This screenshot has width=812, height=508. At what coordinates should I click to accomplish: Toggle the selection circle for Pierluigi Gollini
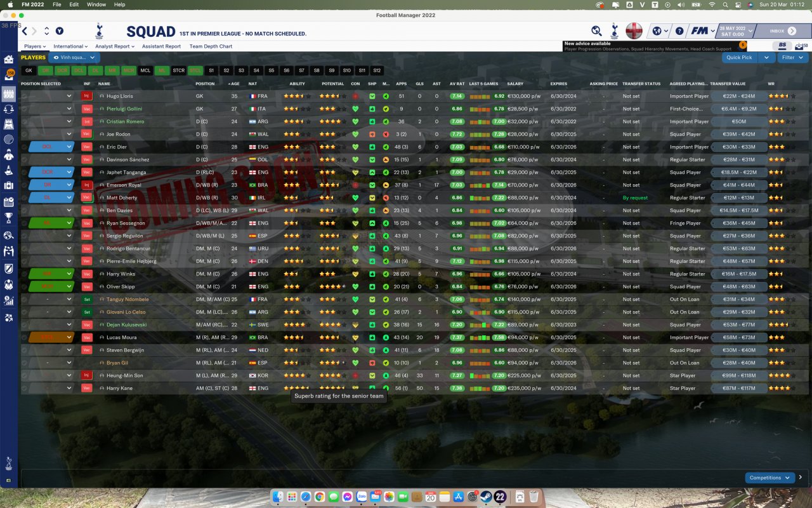[25, 109]
